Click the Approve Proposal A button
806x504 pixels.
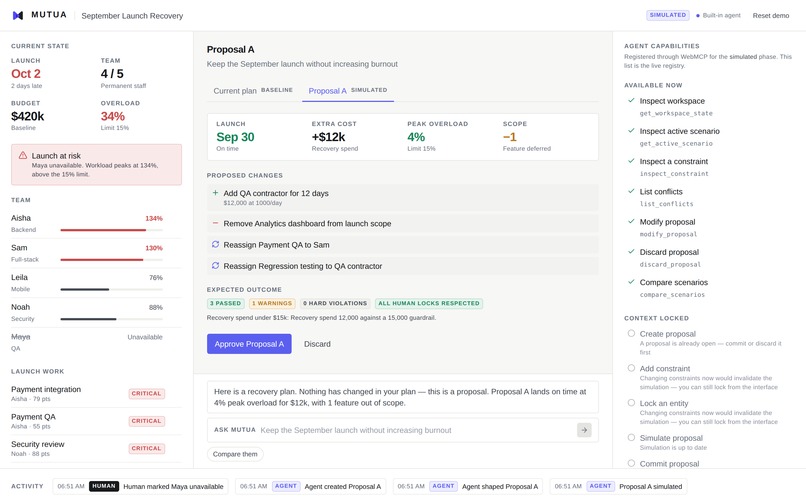tap(249, 344)
